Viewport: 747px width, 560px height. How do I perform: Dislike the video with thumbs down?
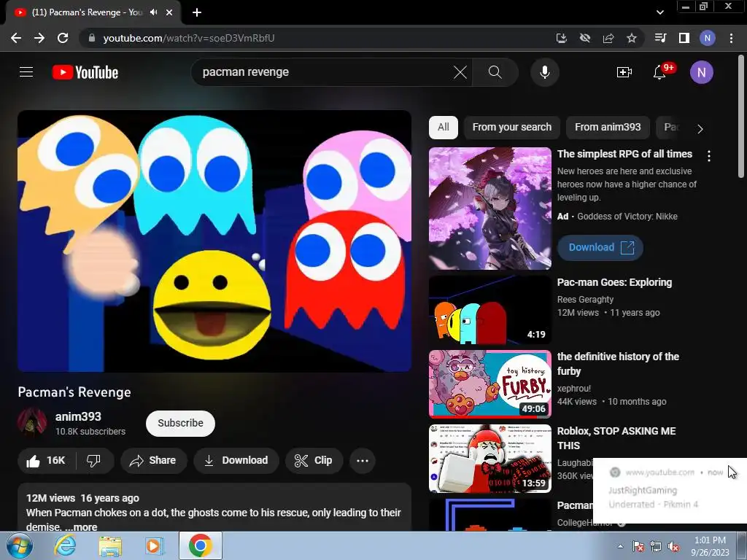click(x=94, y=461)
